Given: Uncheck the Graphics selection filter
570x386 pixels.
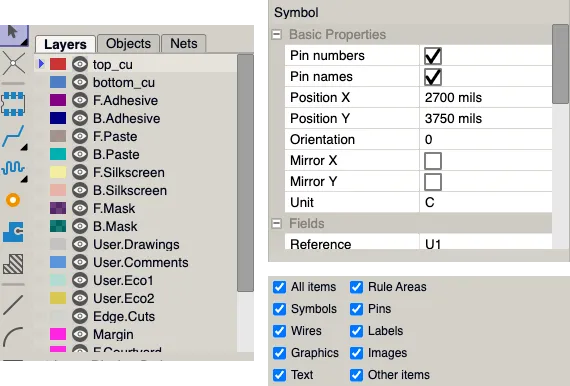Looking at the screenshot, I should click(279, 353).
